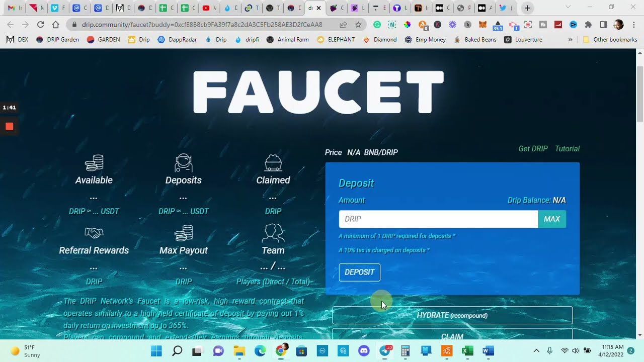Bookmark this page with the star icon
Screen dimensions: 644x362
(358, 25)
